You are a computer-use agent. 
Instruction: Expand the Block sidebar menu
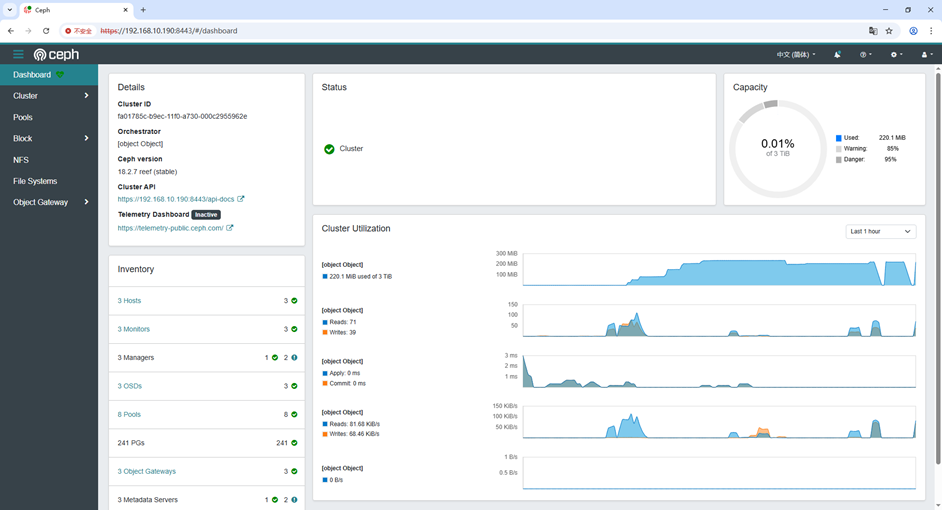pos(49,139)
